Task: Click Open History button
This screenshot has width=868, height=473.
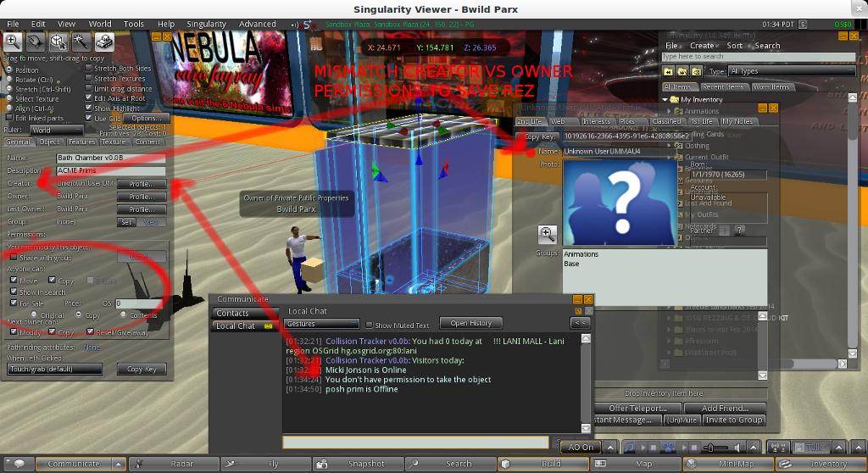Action: (471, 323)
